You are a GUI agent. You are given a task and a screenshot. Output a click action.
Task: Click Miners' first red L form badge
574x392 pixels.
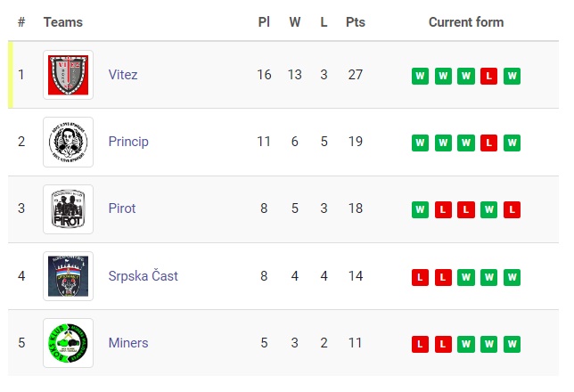(421, 344)
